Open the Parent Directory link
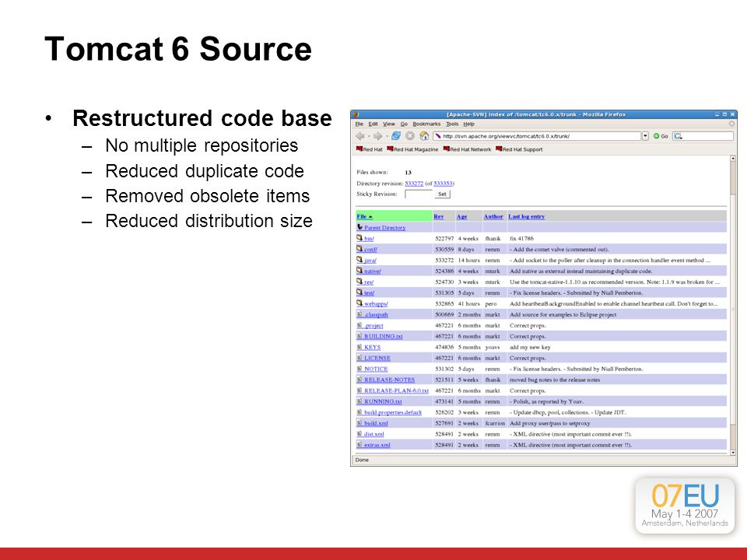This screenshot has height=560, width=747. (x=384, y=228)
